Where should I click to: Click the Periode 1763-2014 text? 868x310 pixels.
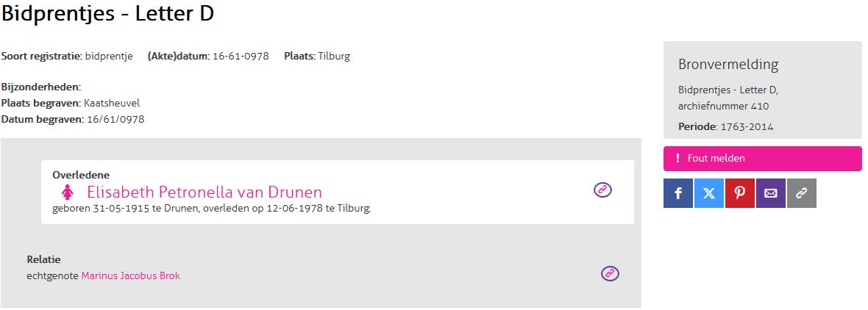click(725, 126)
